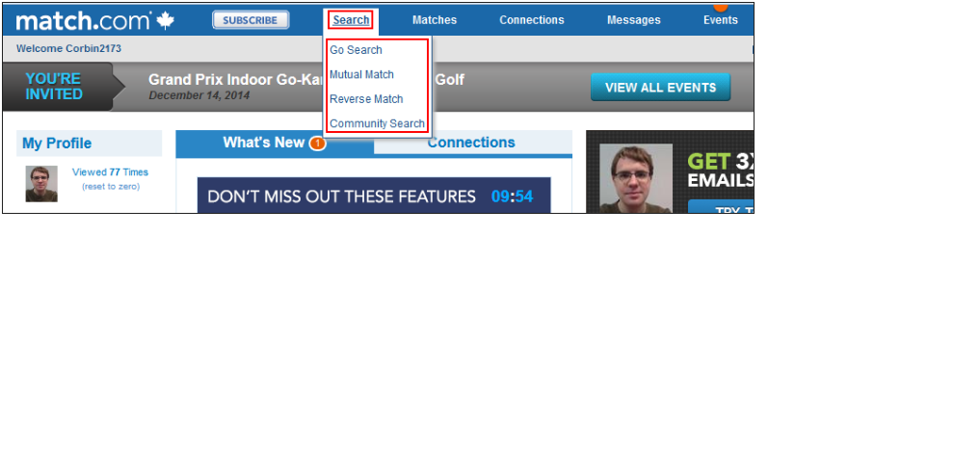Click the 09:54 countdown timer

click(x=512, y=197)
